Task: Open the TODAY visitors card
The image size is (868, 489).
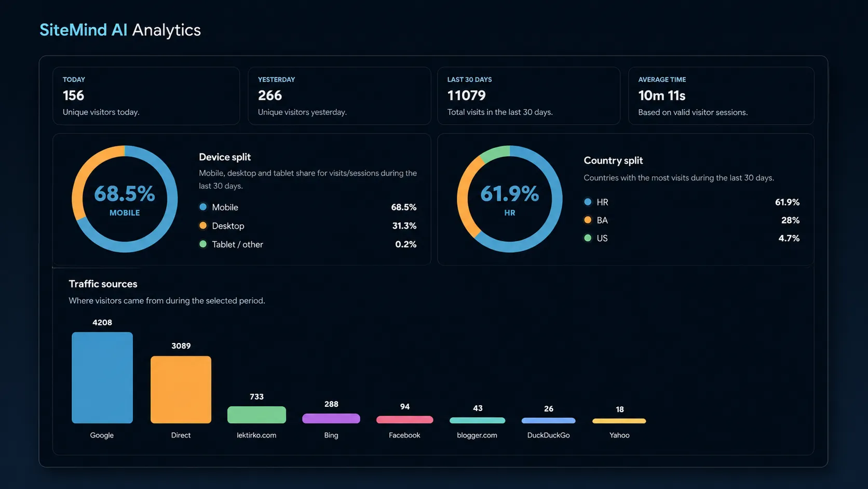Action: (146, 96)
